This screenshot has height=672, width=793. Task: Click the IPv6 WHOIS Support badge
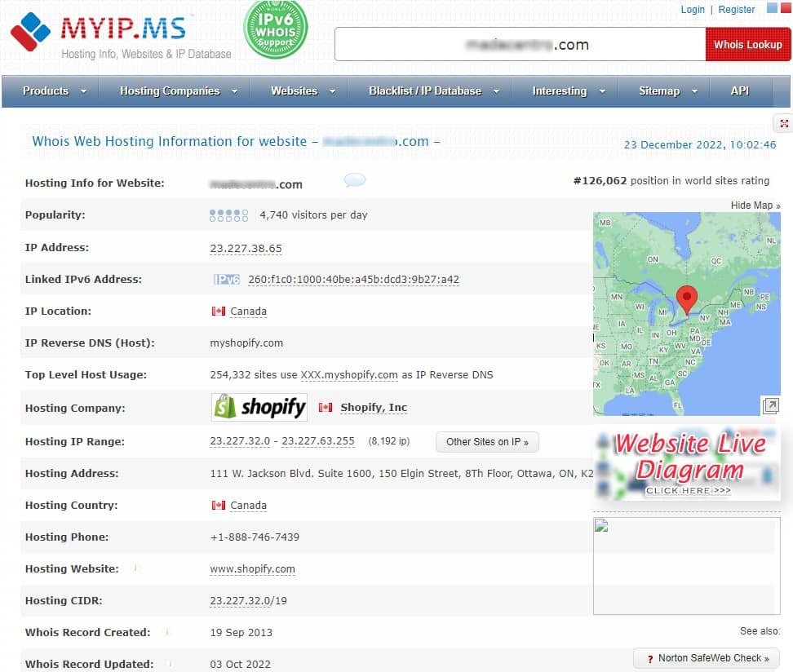(x=276, y=29)
